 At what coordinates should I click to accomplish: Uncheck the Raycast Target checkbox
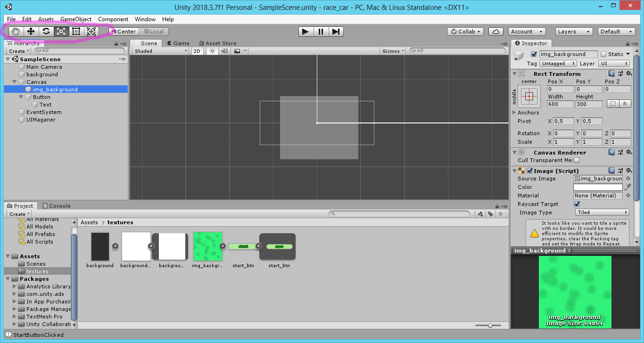tap(577, 204)
